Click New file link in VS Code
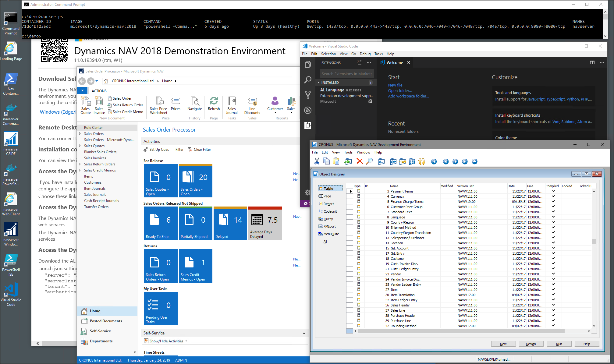This screenshot has width=614, height=364. 395,85
